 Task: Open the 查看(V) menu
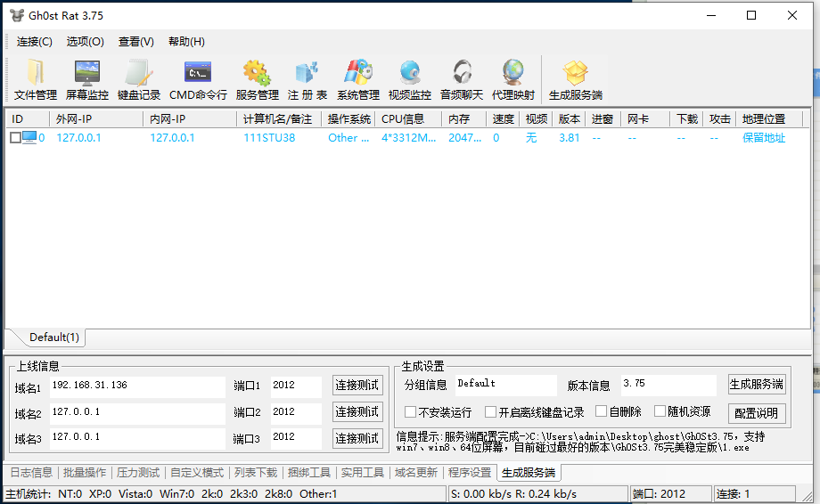136,42
